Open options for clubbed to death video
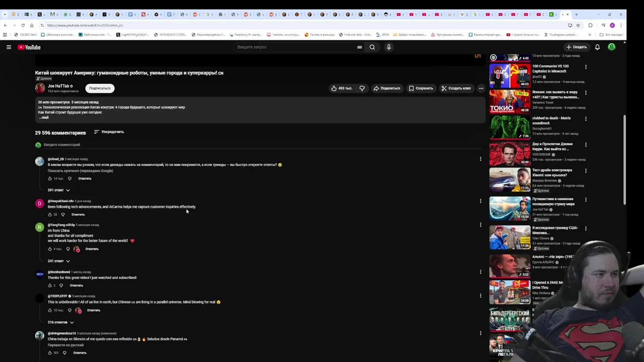The image size is (644, 362). 586,119
